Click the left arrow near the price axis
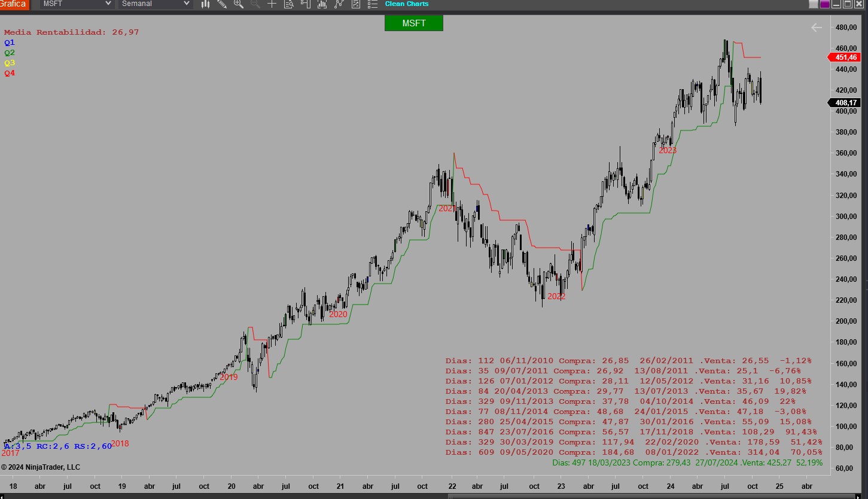The width and height of the screenshot is (868, 499). point(817,28)
